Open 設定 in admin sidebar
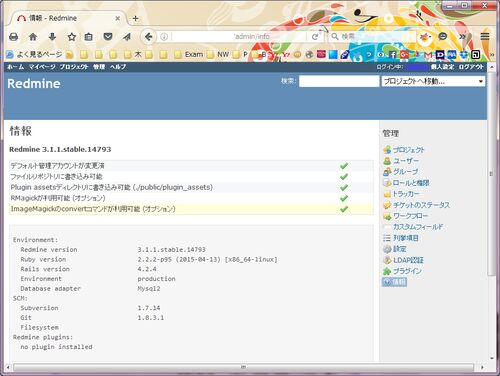The width and height of the screenshot is (500, 376). pos(399,249)
